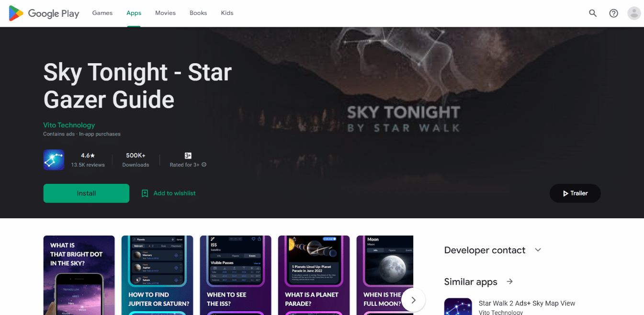Open Similar apps arrow
Screen dimensions: 644x315
(x=510, y=281)
